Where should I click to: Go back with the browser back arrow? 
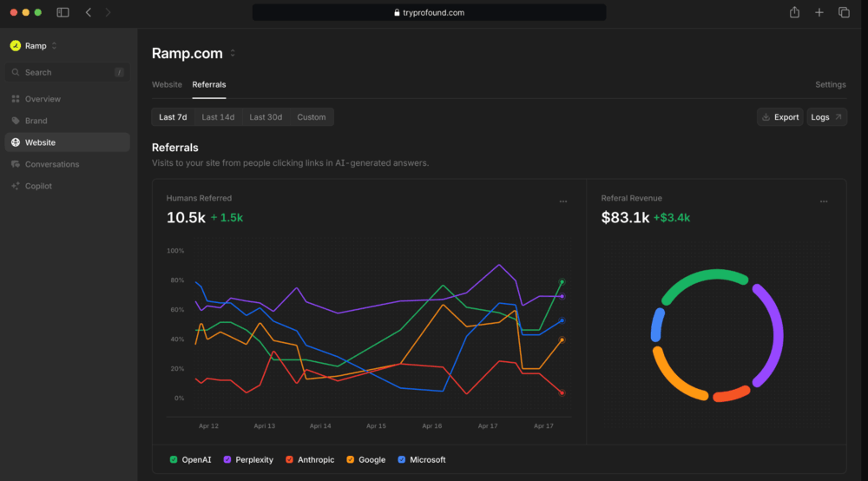coord(89,12)
